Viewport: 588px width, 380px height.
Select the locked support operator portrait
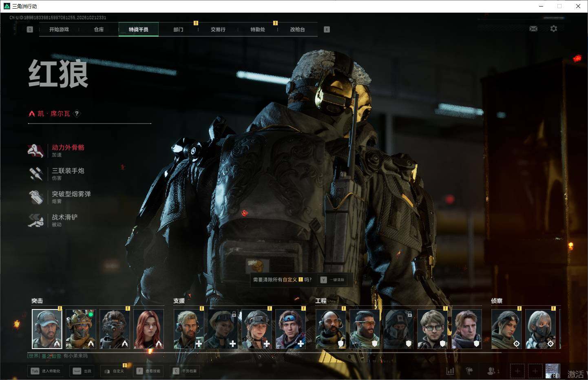click(x=223, y=329)
